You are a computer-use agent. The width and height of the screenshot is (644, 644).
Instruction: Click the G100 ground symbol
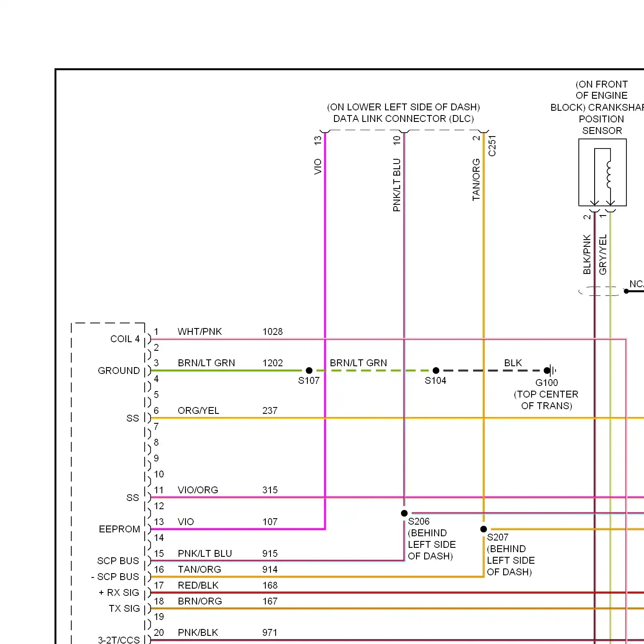550,370
